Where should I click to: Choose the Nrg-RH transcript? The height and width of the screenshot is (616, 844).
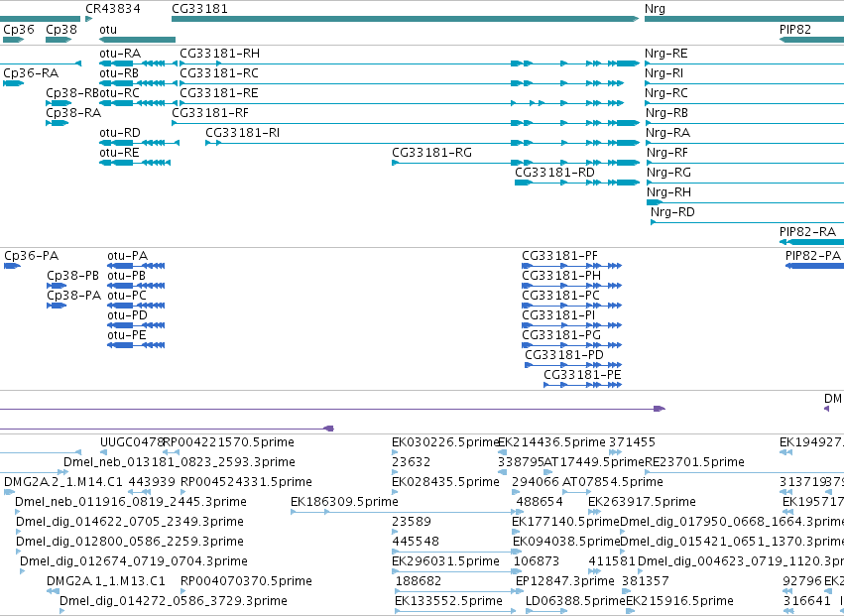(745, 202)
